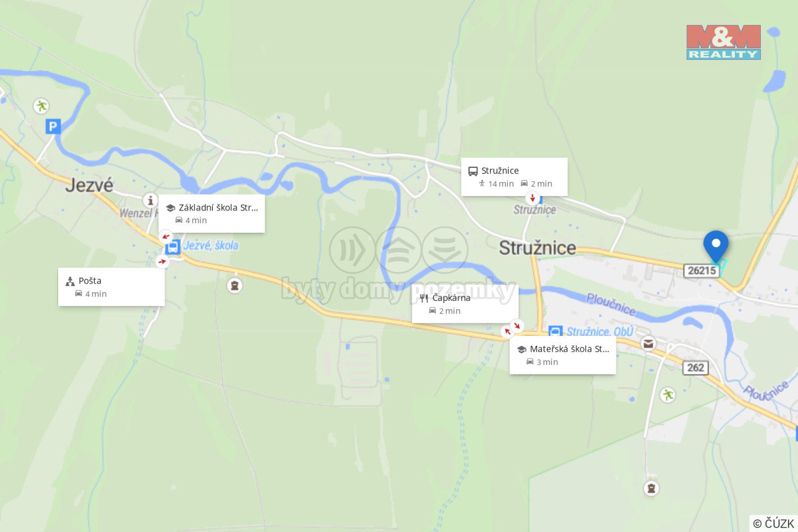Open the Stružnice train stop info card

(x=514, y=177)
